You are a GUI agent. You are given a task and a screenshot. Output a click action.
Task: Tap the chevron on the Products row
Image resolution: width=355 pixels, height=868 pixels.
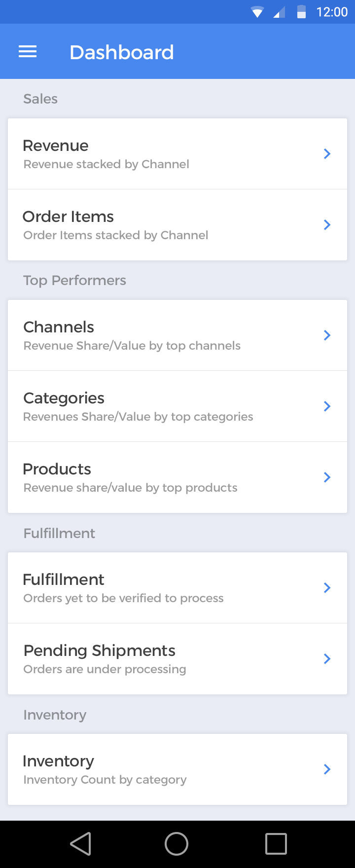[327, 477]
